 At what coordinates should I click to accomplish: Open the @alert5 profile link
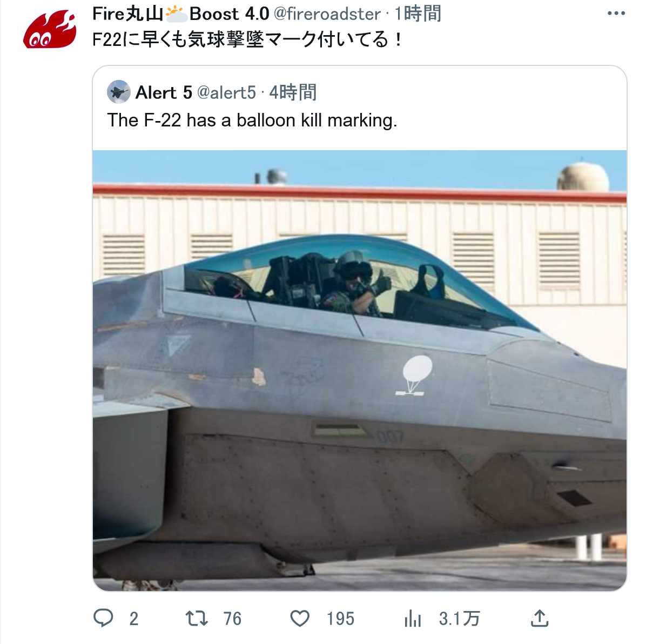pyautogui.click(x=226, y=92)
